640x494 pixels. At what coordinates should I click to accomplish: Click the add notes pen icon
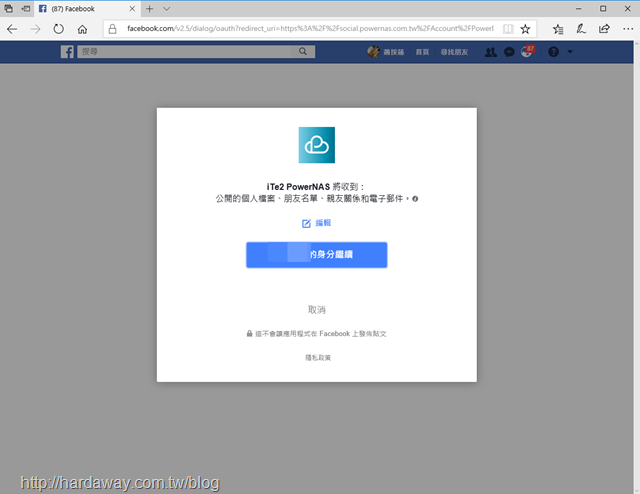[x=581, y=29]
